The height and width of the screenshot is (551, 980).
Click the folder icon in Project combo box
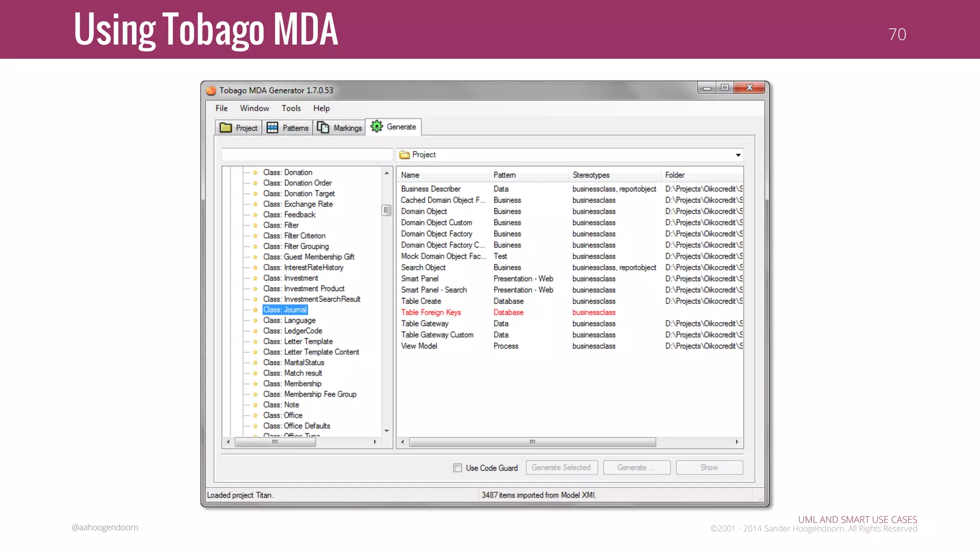click(x=405, y=155)
